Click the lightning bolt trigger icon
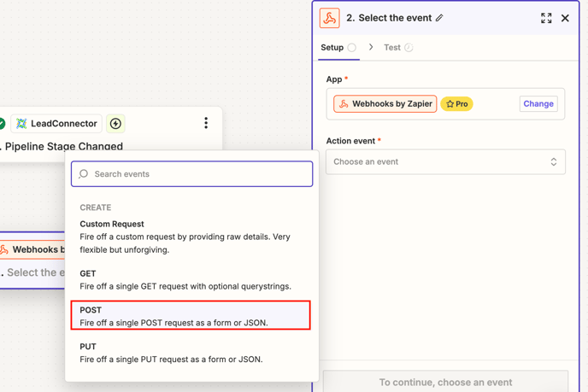This screenshot has height=392, width=588. point(115,123)
